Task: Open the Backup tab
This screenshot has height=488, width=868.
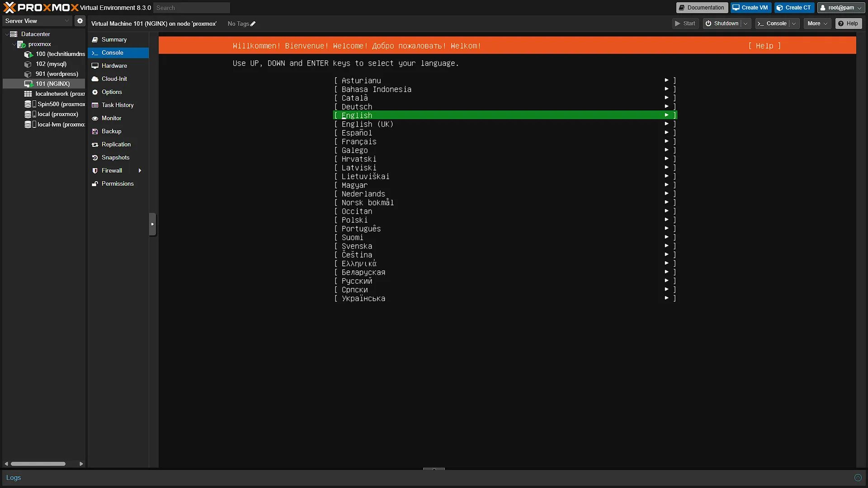Action: pos(118,131)
